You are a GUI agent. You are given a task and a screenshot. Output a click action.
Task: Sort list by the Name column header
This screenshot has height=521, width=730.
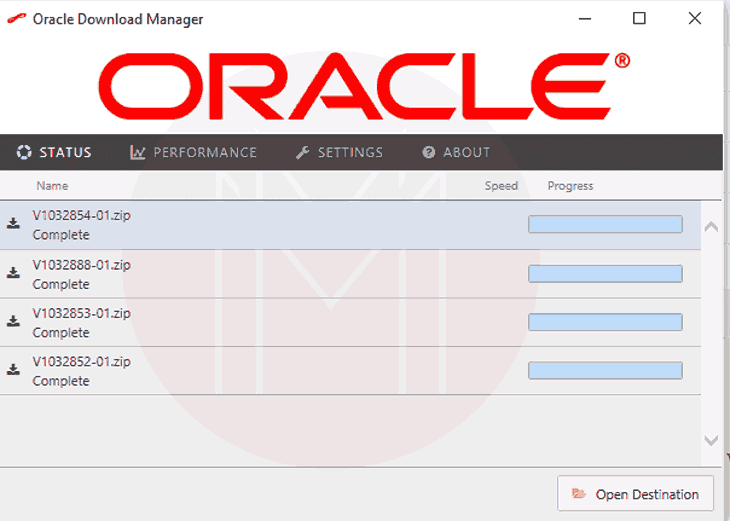pos(52,186)
